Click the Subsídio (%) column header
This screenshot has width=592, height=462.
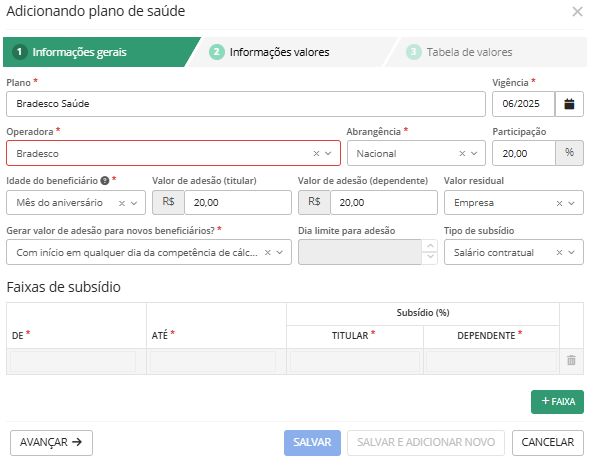coord(423,313)
